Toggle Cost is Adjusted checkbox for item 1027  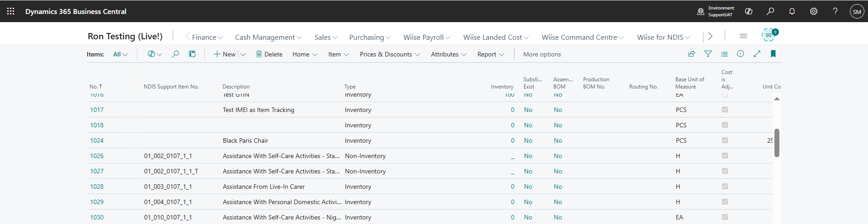point(725,171)
